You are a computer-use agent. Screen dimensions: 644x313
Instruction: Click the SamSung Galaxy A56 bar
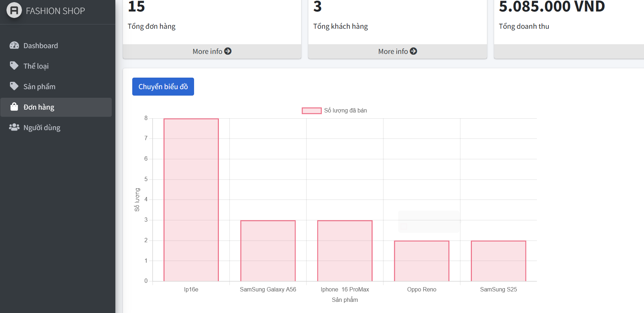(x=268, y=251)
